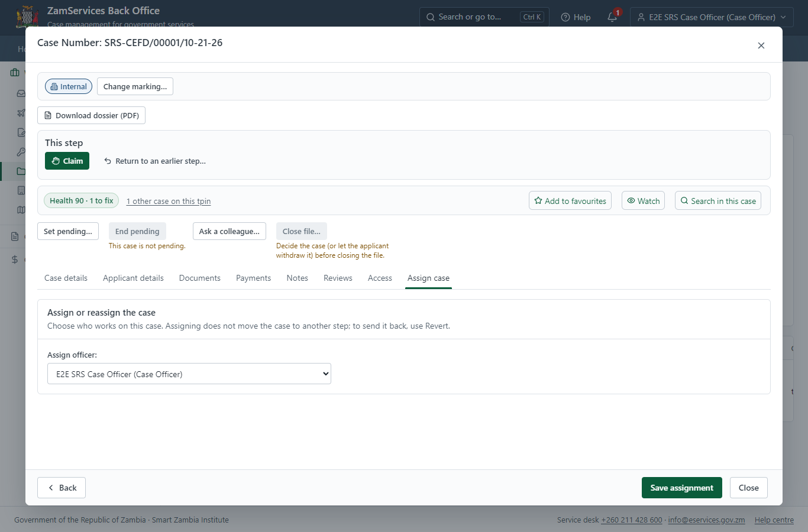Select the Internal marking badge
This screenshot has height=532, width=808.
tap(69, 86)
